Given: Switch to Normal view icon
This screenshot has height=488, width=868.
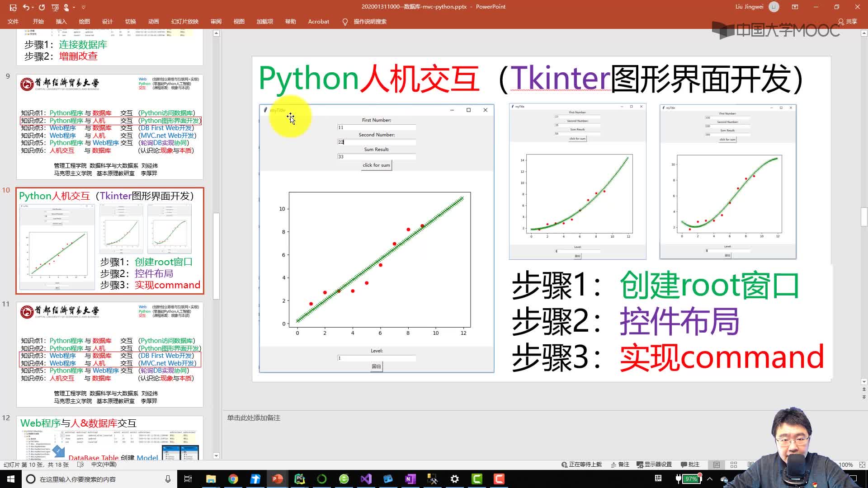Looking at the screenshot, I should [x=717, y=465].
